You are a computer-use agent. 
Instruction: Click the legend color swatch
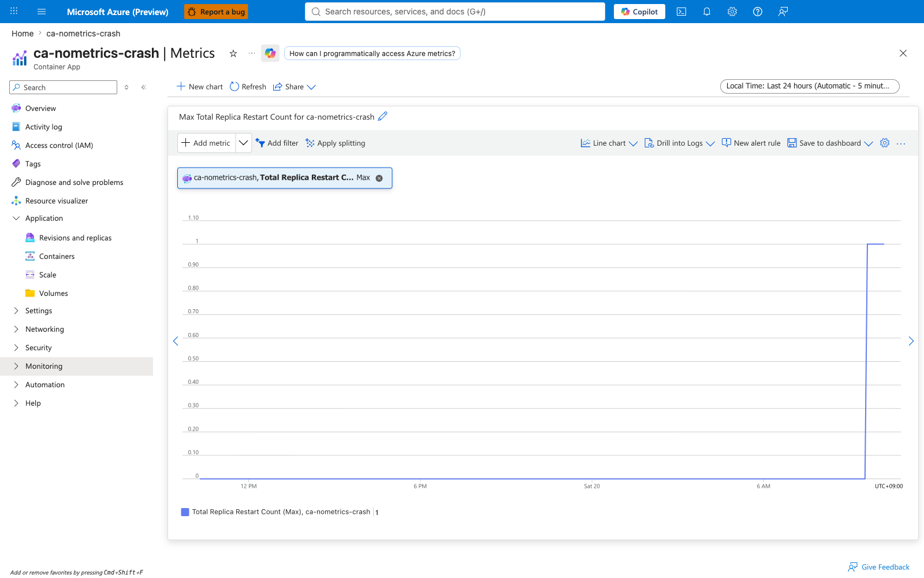[185, 512]
